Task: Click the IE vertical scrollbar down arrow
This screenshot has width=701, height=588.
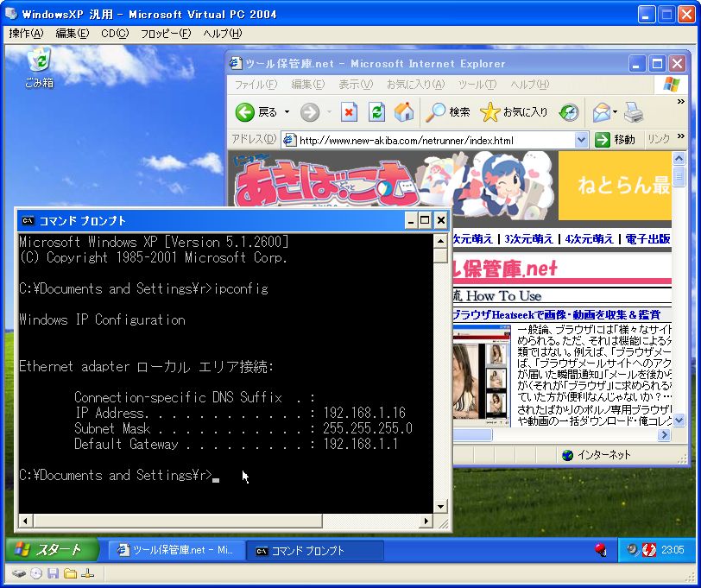Action: tap(679, 420)
